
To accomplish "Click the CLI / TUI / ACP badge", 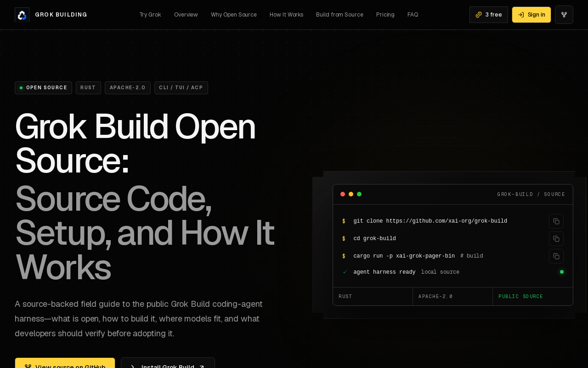I will click(x=181, y=88).
